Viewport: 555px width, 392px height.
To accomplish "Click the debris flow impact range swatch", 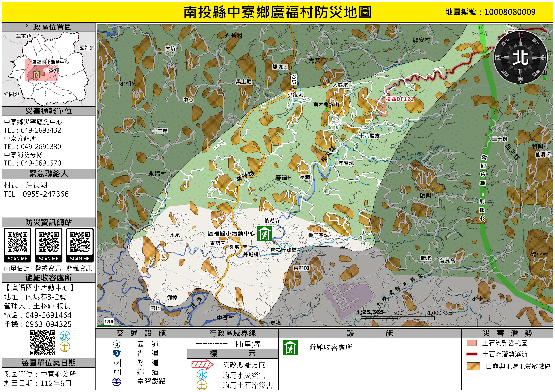I will [x=472, y=343].
